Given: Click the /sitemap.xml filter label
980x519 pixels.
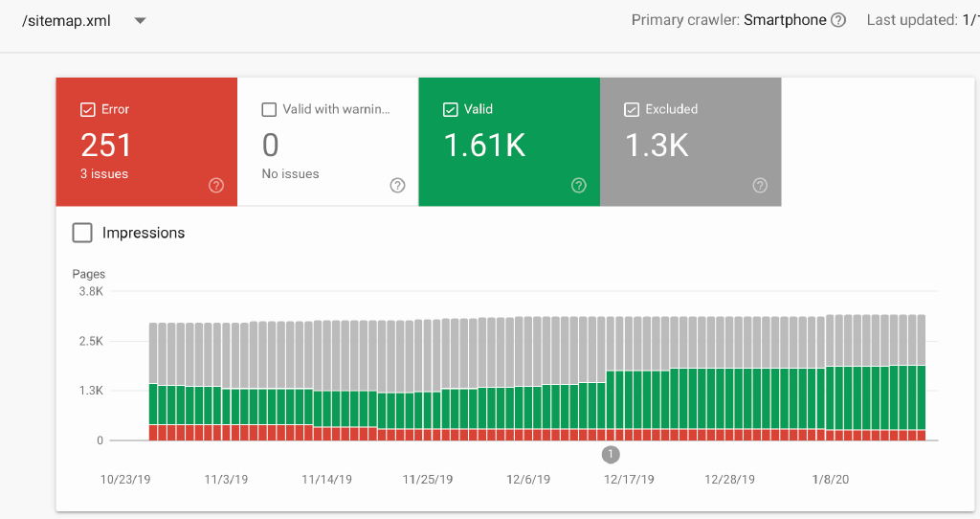Looking at the screenshot, I should point(65,20).
